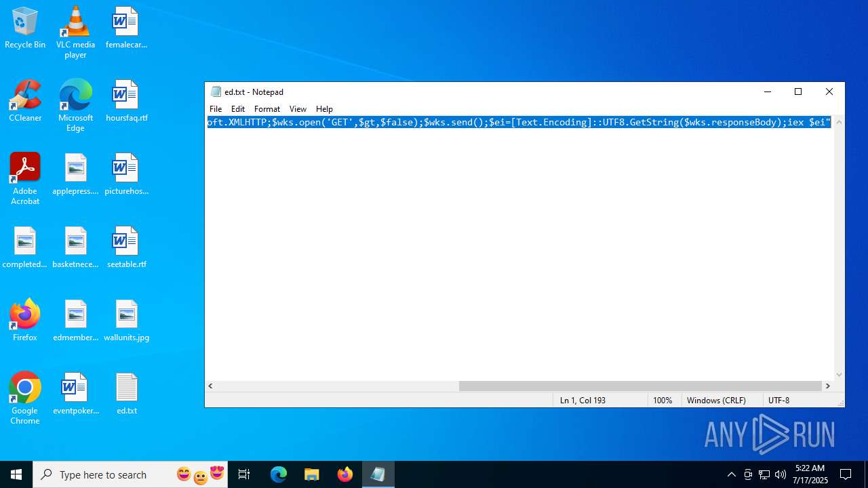The image size is (868, 488).
Task: Click the 'UTF-8' encoding status entry
Action: click(778, 401)
